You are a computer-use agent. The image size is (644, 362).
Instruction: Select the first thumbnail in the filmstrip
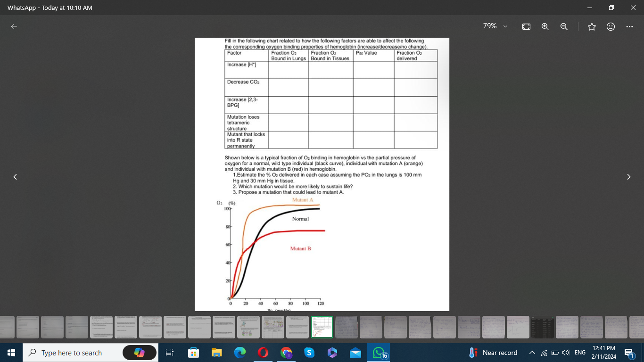click(x=6, y=327)
